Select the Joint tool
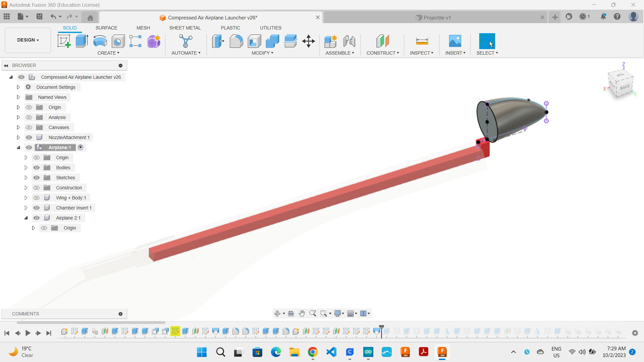Viewport: 644px width, 362px height. coord(349,41)
